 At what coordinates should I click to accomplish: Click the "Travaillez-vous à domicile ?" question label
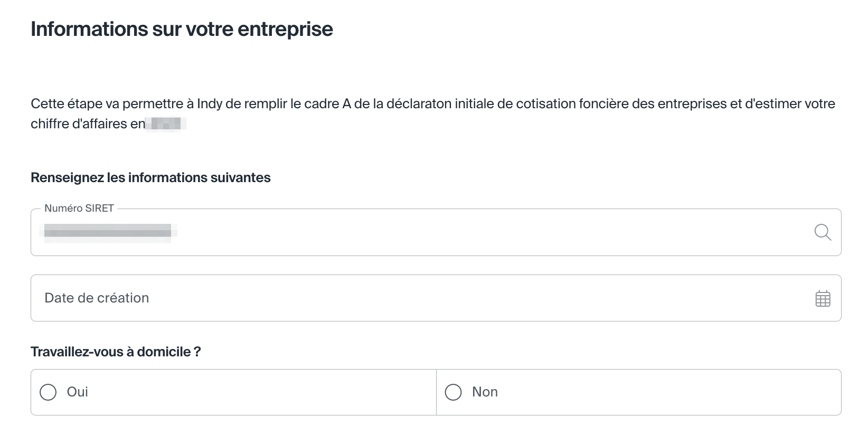116,352
